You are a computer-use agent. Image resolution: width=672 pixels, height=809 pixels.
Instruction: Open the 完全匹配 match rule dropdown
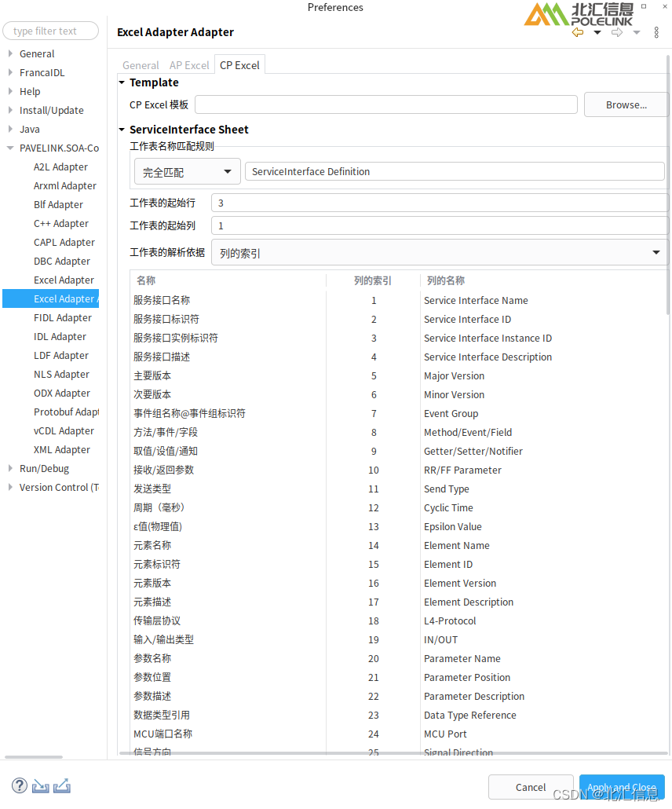pyautogui.click(x=187, y=172)
